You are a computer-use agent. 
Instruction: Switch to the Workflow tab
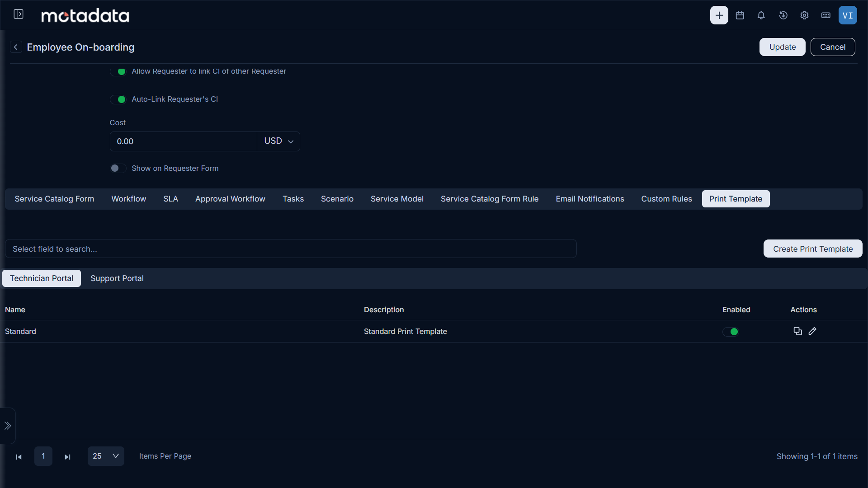pyautogui.click(x=129, y=199)
